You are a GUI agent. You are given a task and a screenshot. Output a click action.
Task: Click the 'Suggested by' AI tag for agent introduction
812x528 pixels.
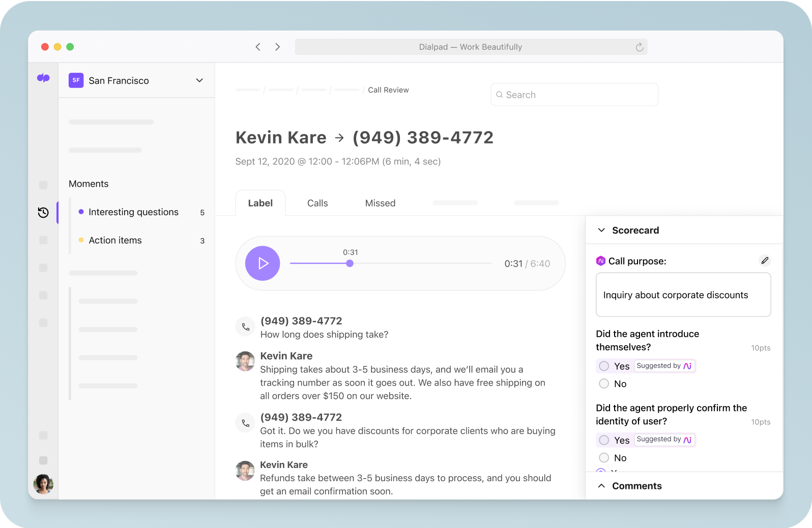[x=664, y=366]
